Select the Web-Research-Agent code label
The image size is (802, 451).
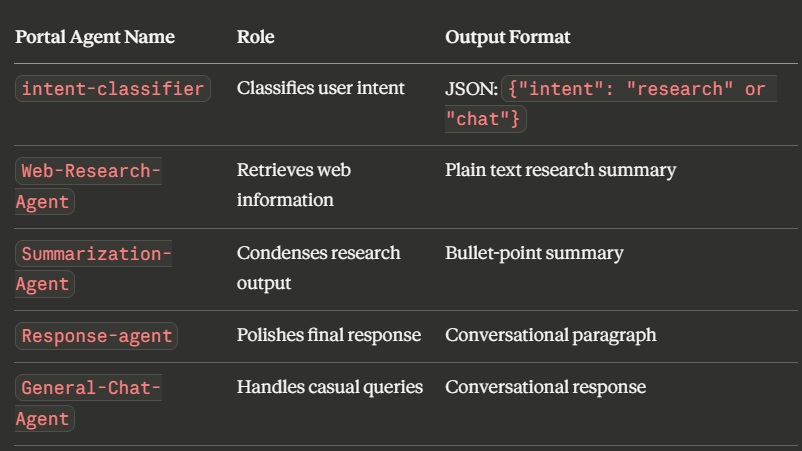pos(89,186)
